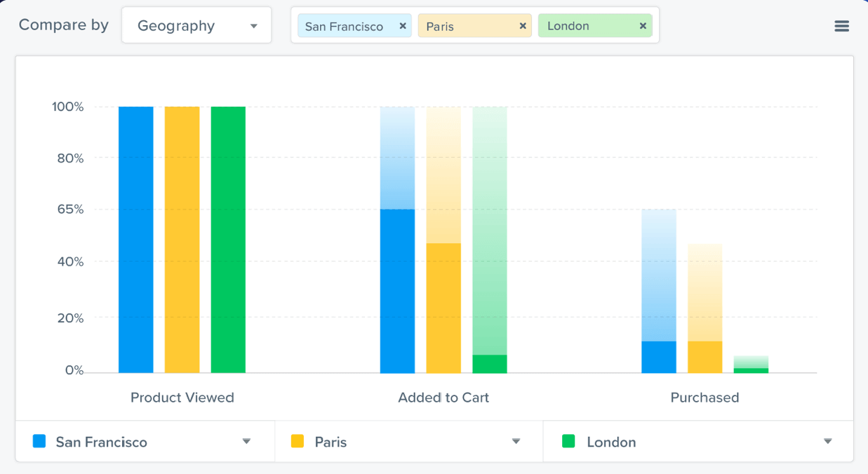Expand the San Francisco legend dropdown arrow
Viewport: 868px width, 474px height.
pos(246,441)
